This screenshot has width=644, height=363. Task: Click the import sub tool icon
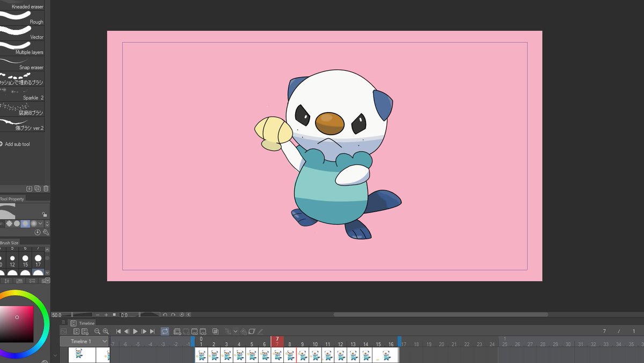coord(30,189)
